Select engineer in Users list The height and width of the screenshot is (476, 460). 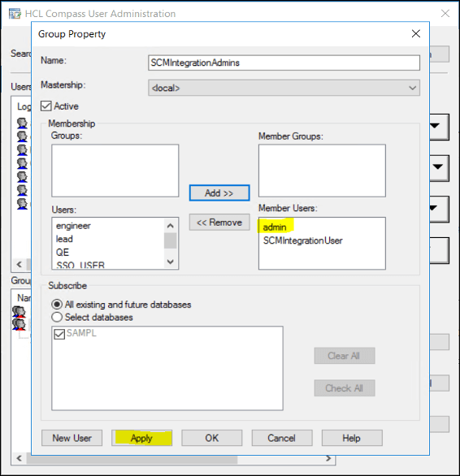click(x=73, y=226)
